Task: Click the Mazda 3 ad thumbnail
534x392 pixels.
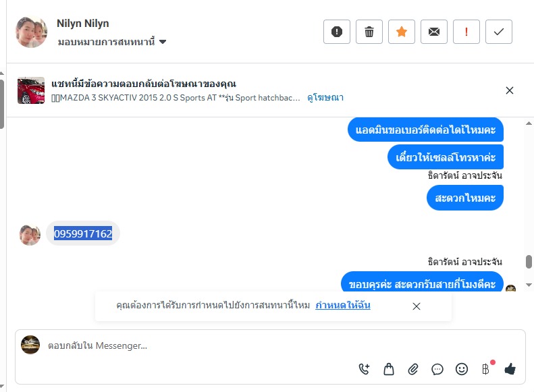Action: [31, 90]
